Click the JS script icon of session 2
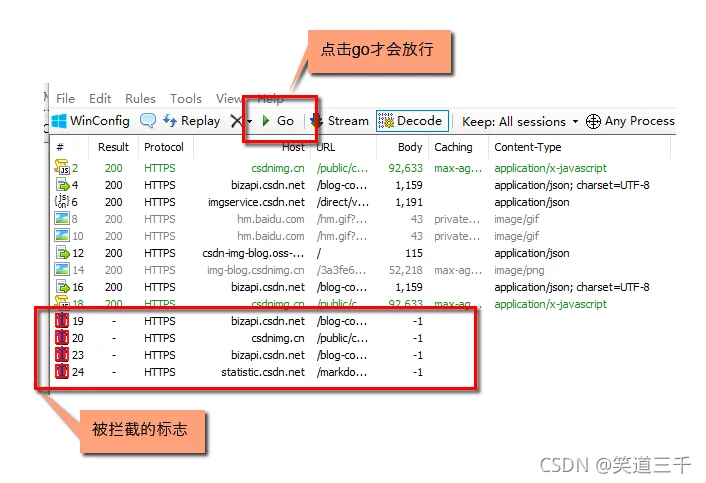 [62, 167]
